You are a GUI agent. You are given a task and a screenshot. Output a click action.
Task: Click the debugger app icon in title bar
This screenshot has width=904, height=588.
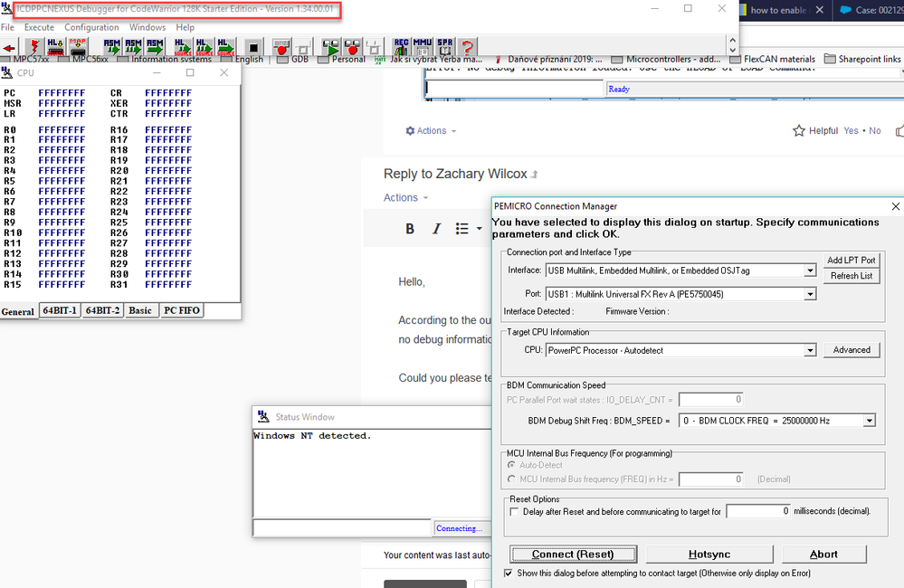6,8
